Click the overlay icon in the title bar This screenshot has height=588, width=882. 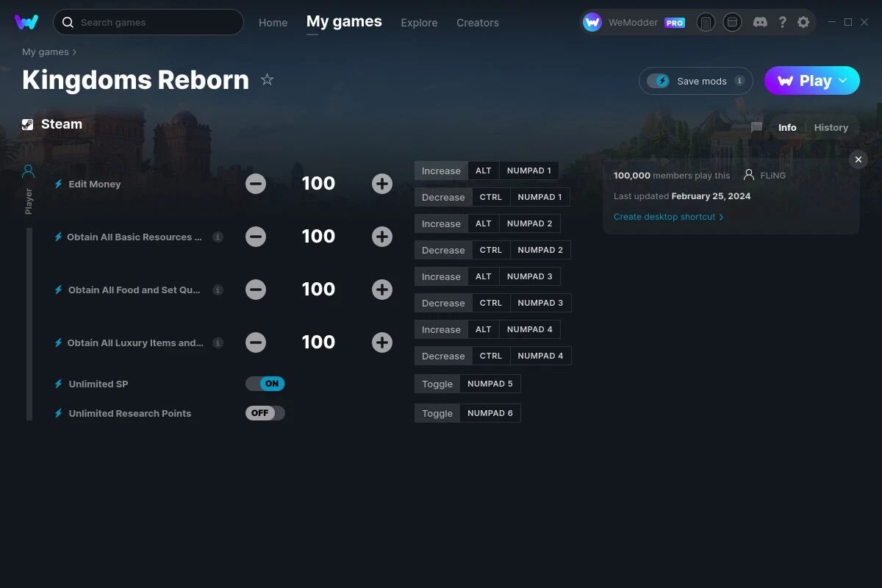pyautogui.click(x=732, y=23)
